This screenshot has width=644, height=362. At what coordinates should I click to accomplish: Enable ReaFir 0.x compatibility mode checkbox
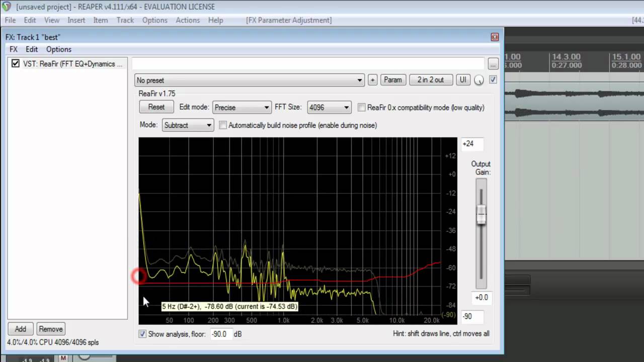361,108
